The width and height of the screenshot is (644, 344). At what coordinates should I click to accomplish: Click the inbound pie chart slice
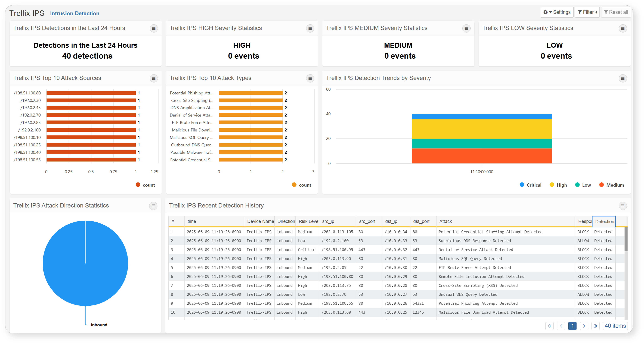coord(85,263)
